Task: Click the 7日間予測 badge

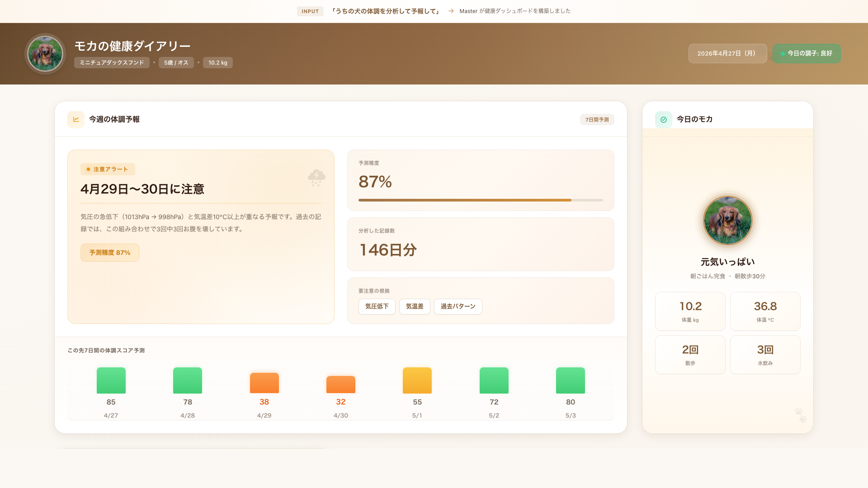Action: 597,120
